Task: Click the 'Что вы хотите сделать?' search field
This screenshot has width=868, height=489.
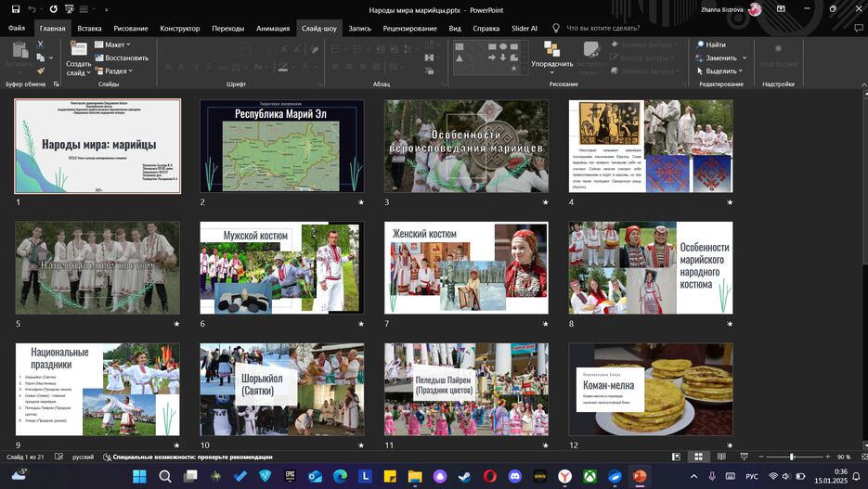Action: pos(602,28)
